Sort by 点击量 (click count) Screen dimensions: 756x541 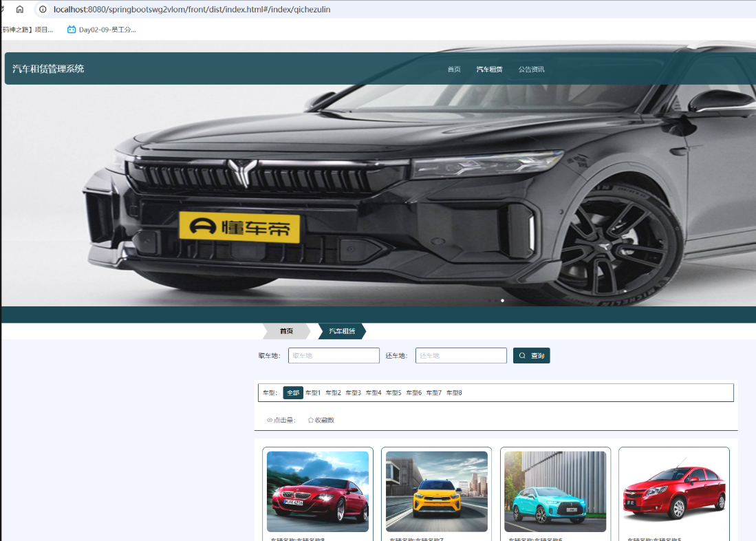[x=281, y=420]
